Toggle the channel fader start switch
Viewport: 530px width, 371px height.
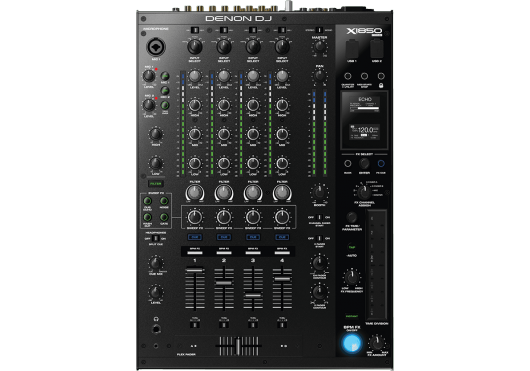tap(319, 218)
